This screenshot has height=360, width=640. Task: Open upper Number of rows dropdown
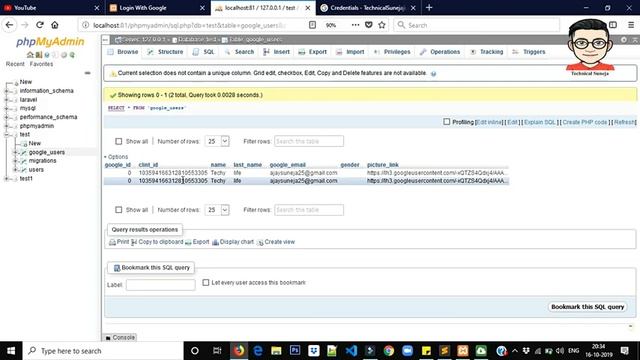217,141
